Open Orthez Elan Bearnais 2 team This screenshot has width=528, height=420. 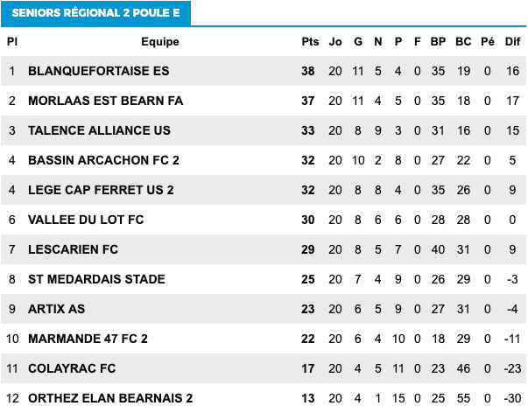tap(110, 398)
